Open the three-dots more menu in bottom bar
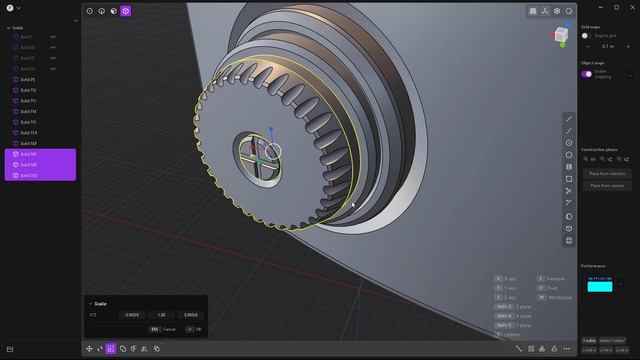This screenshot has height=360, width=640. coord(567,349)
